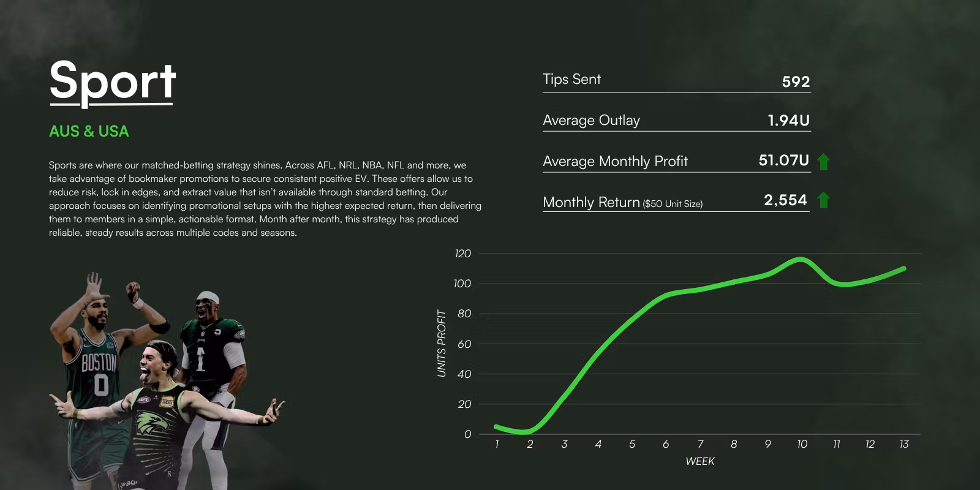Screen dimensions: 980x490
Task: Select the Tips Sent label
Action: point(571,80)
